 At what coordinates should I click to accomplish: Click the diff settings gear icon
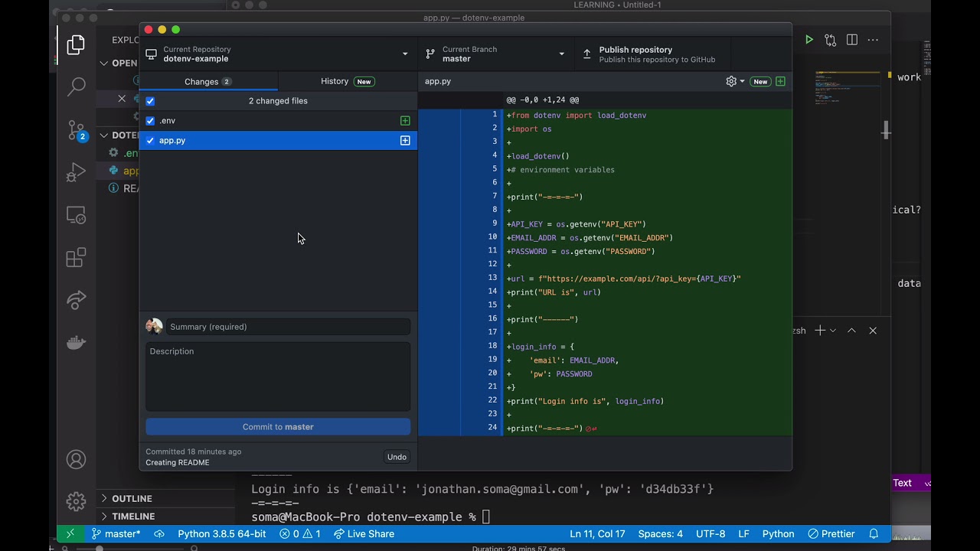(731, 81)
